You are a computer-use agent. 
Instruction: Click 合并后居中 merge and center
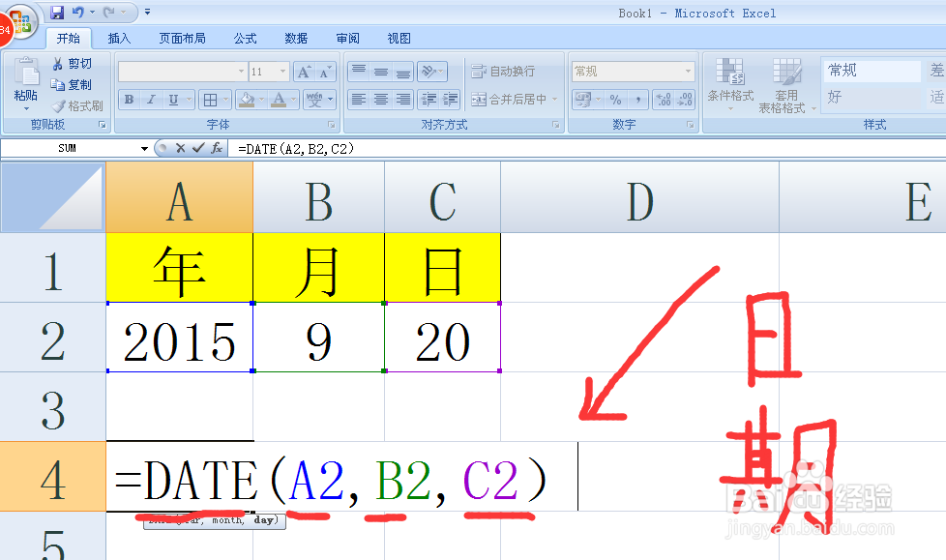[x=509, y=100]
